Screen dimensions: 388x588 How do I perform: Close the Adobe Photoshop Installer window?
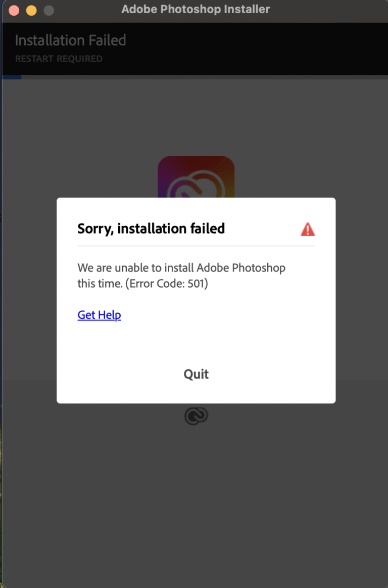click(14, 10)
